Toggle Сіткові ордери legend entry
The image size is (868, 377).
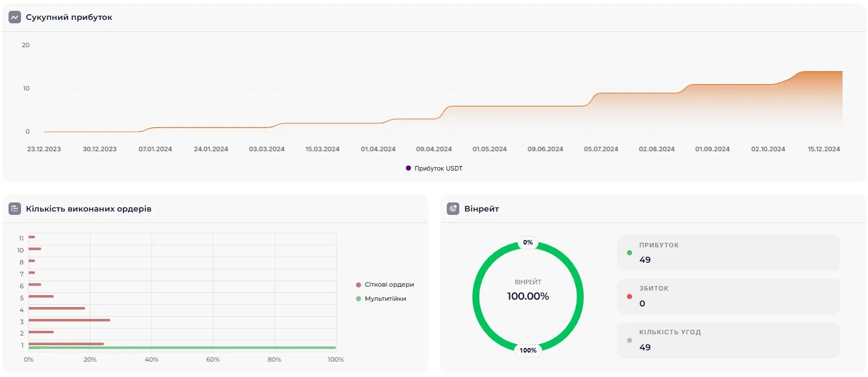coord(389,284)
